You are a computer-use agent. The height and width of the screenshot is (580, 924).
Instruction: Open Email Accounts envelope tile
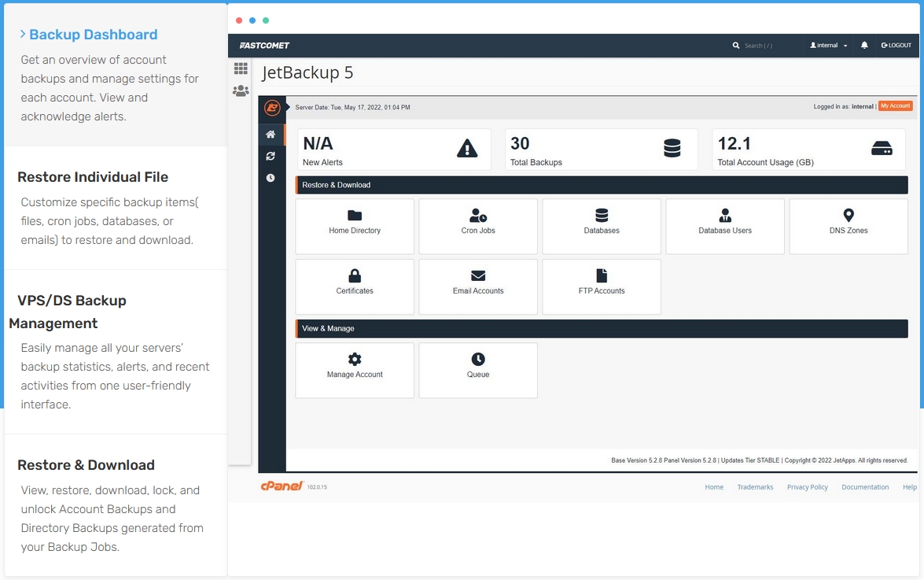478,286
